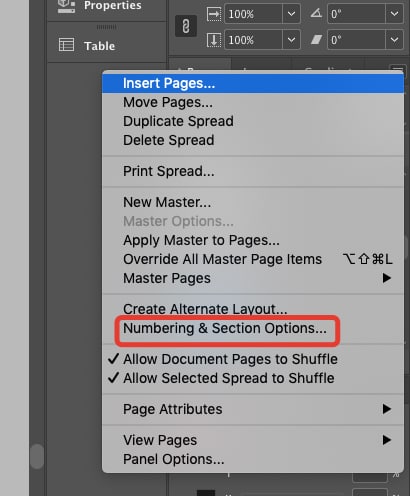Viewport: 410px width, 496px height.
Task: Toggle Allow Selected Spread to Shuffle
Action: 253,378
